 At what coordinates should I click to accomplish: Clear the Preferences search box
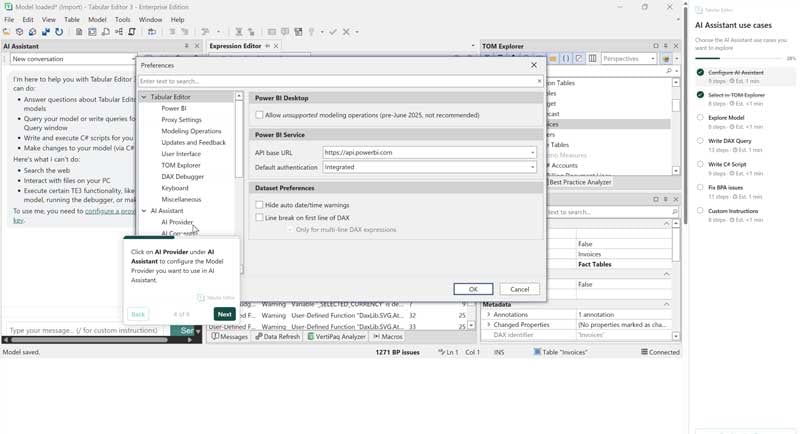coord(539,81)
